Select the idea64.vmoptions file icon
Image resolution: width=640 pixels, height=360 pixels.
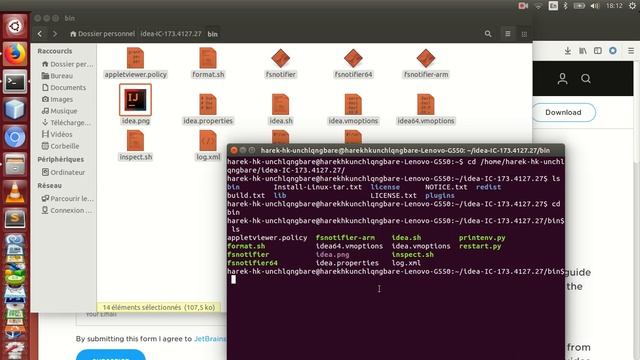pyautogui.click(x=426, y=104)
